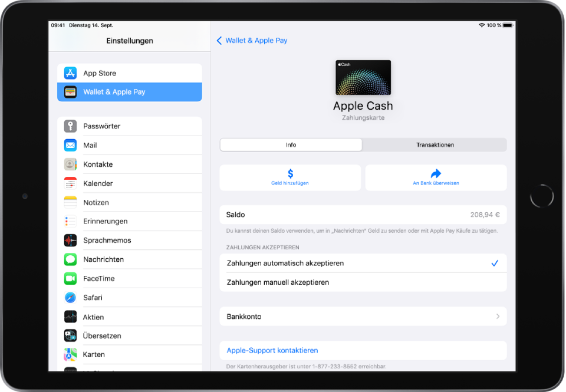
Task: Tap the Apple Cash heading
Action: click(363, 106)
